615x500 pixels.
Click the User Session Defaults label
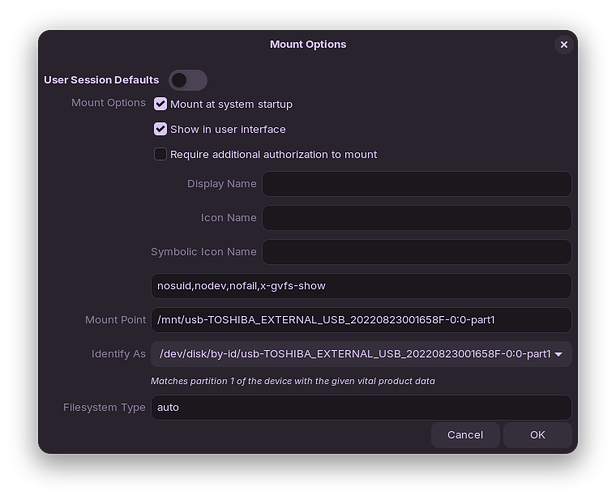[x=101, y=80]
